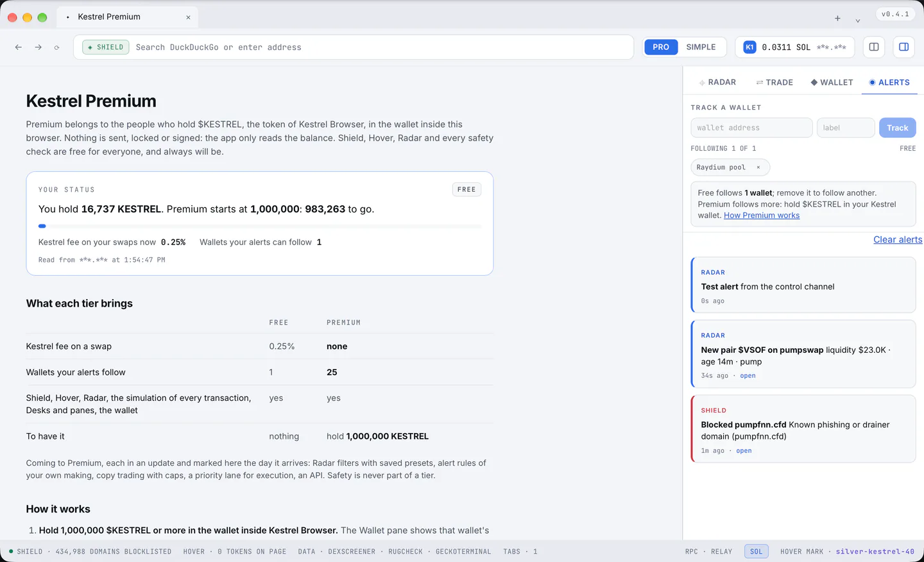The width and height of the screenshot is (924, 562).
Task: Click 'Read from' timestamp line
Action: point(102,260)
